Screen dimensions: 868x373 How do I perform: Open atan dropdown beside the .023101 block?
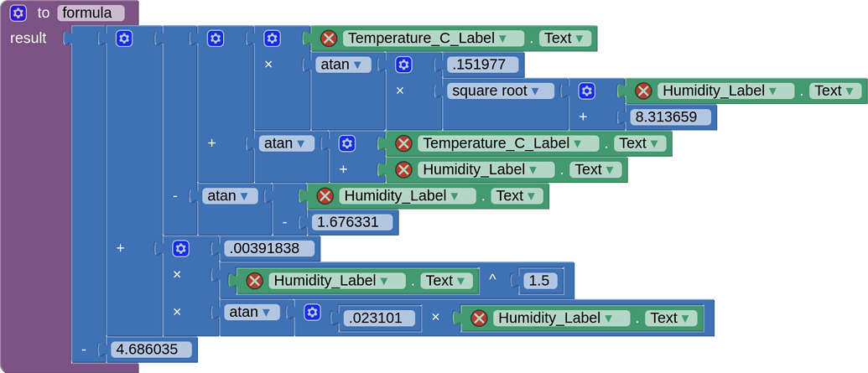252,312
